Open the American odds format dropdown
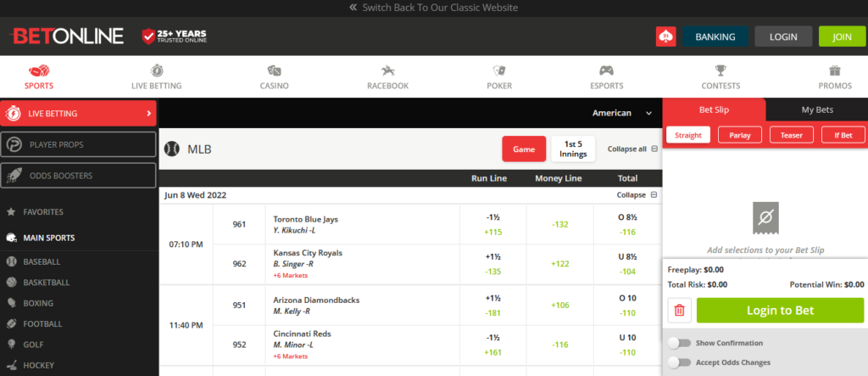 [622, 113]
